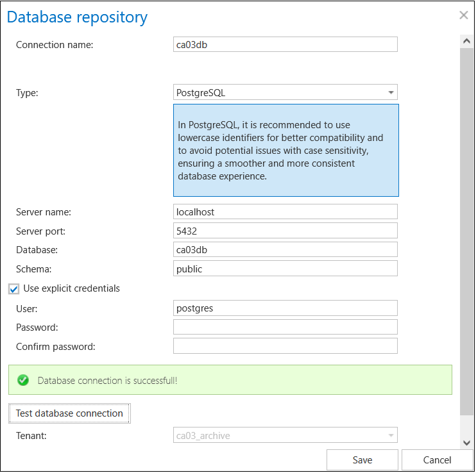This screenshot has width=476, height=473.
Task: Open the Type dropdown showing PostgreSQL
Action: (x=285, y=92)
